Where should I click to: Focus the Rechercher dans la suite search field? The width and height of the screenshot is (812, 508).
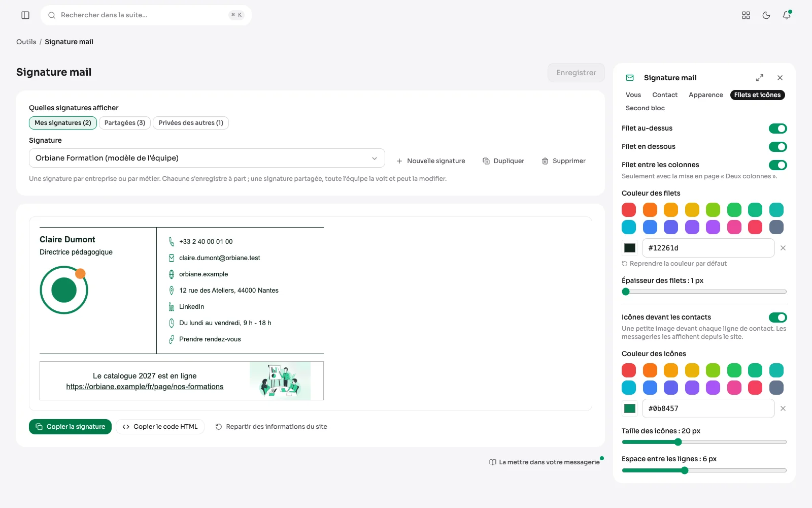click(x=146, y=15)
